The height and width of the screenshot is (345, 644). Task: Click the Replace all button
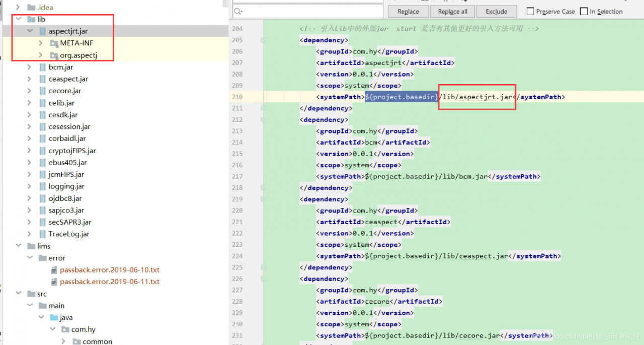[x=452, y=12]
